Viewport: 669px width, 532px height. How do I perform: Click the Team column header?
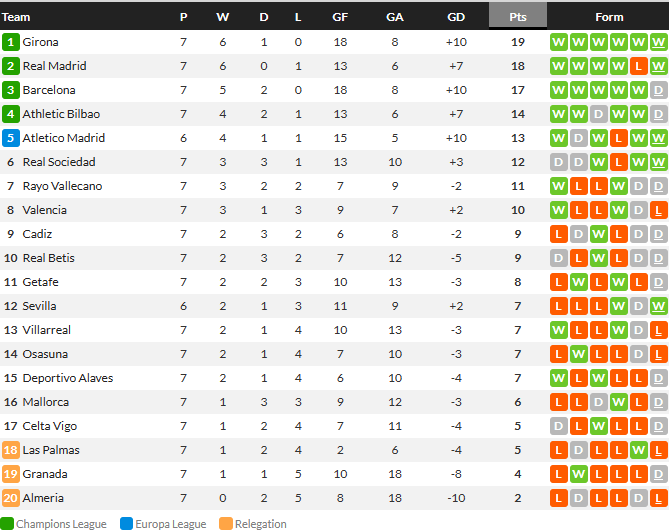17,16
